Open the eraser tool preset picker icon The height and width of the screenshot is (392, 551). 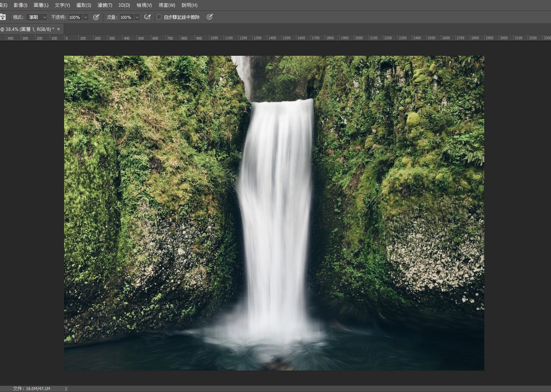pos(3,17)
